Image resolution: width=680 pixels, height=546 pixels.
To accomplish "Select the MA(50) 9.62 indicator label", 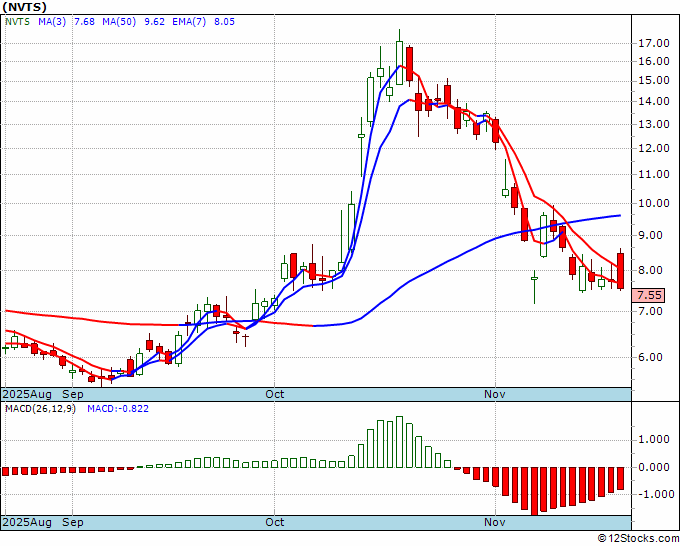I will [121, 23].
